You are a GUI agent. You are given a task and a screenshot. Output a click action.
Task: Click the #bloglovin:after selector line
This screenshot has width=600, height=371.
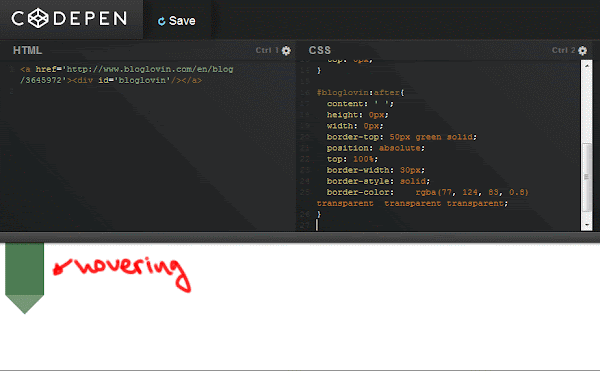coord(360,93)
